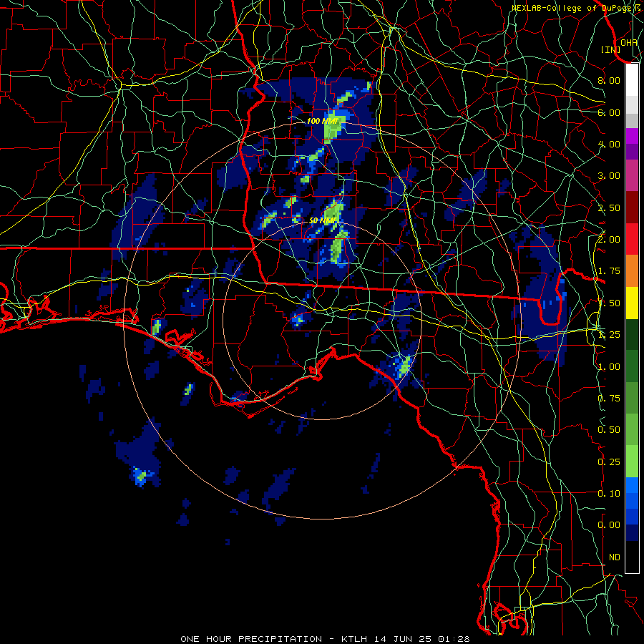Click the 6.00 legend value
The height and width of the screenshot is (644, 644).
point(609,112)
